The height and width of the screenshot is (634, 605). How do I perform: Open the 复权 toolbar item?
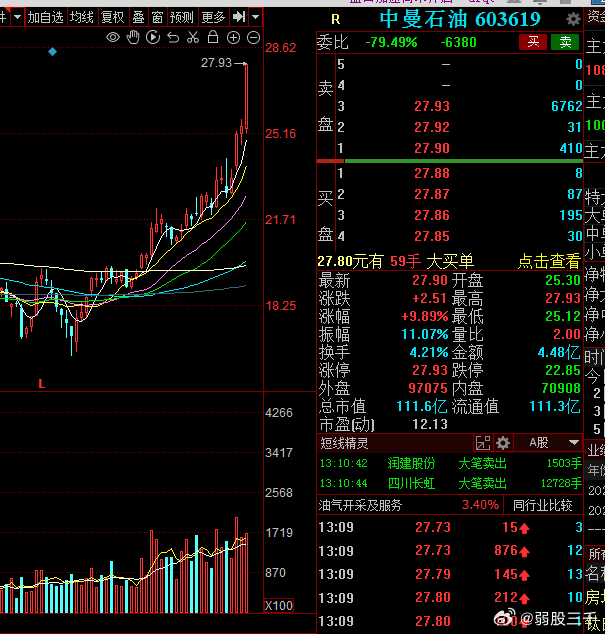tap(112, 17)
